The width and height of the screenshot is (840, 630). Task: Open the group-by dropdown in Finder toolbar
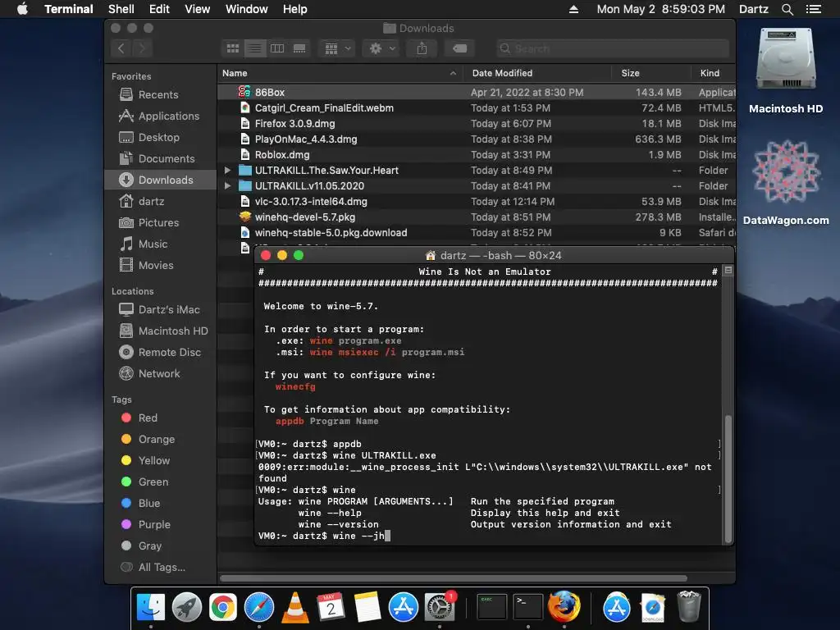pos(337,48)
